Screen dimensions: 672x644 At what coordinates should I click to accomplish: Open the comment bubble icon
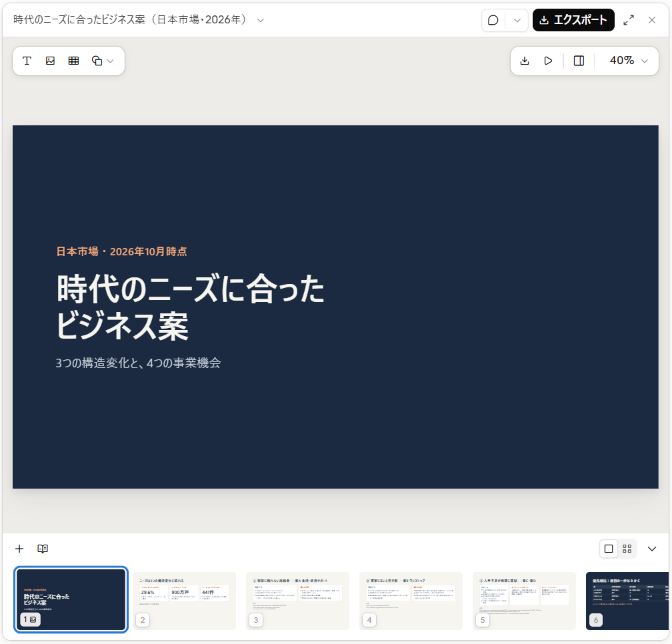tap(493, 20)
